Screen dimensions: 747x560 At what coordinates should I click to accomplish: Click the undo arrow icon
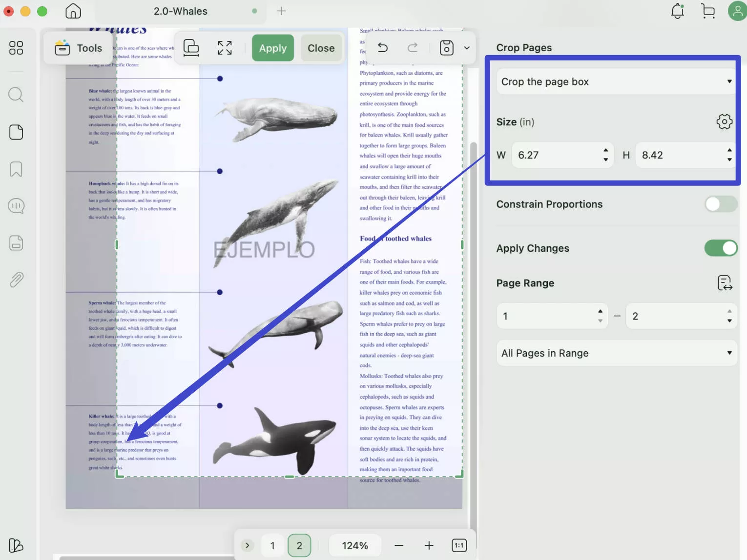[x=383, y=48]
